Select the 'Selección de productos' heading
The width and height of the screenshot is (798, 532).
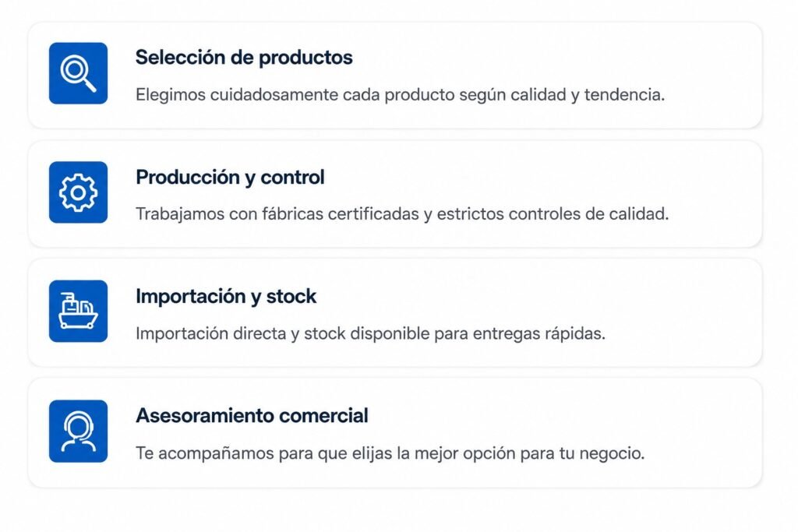pyautogui.click(x=244, y=58)
